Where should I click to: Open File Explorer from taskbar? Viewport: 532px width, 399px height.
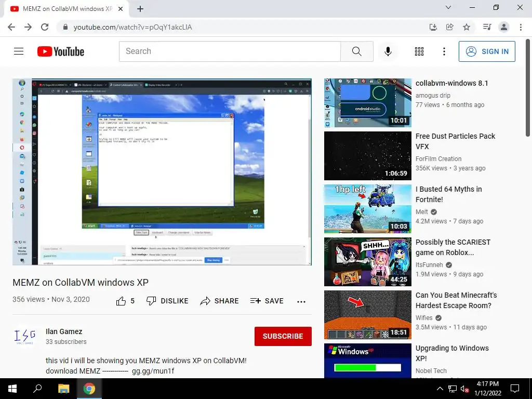click(63, 389)
